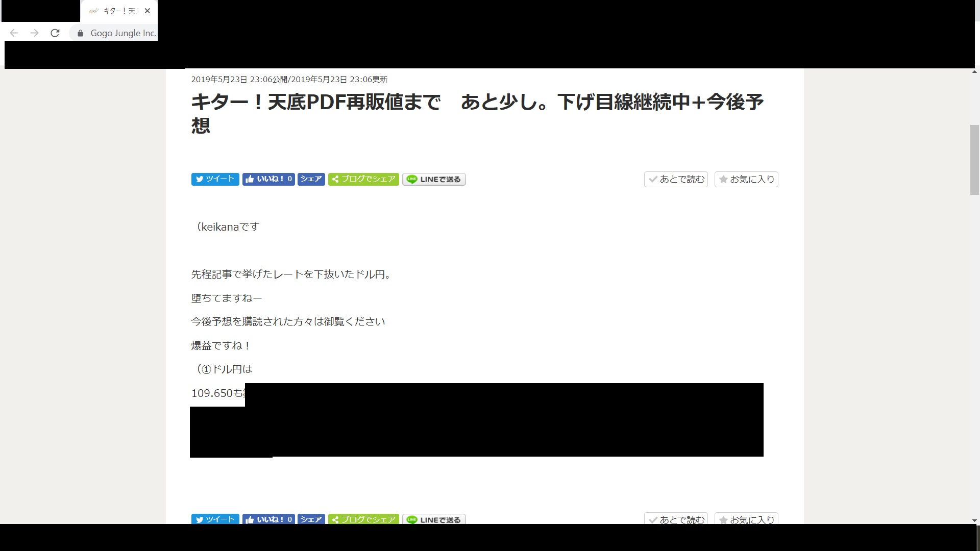Click the top Facebook シェア button
Viewport: 980px width, 551px height.
point(311,179)
